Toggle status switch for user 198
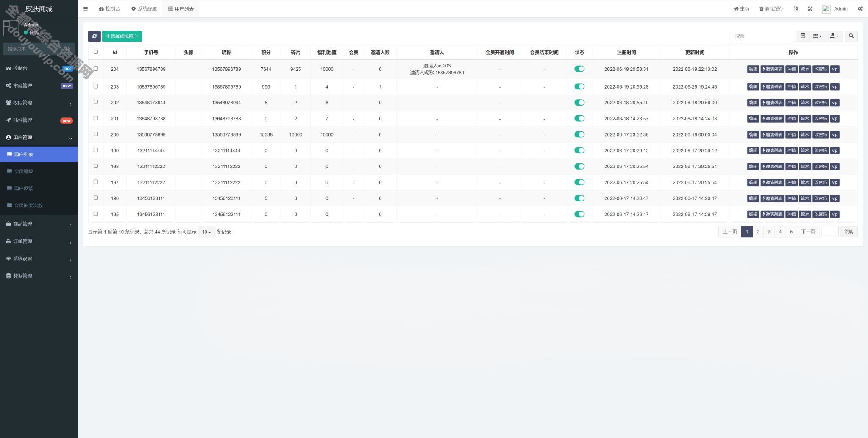The height and width of the screenshot is (438, 868). coord(579,167)
